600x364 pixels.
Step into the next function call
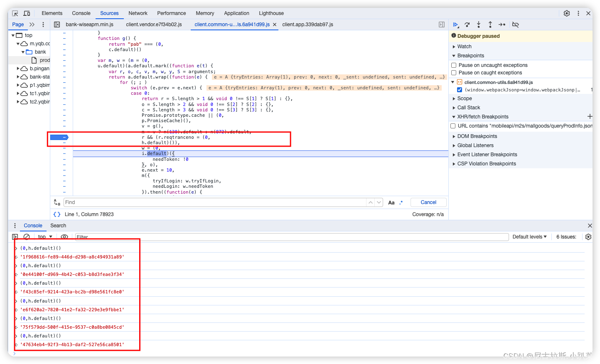tap(479, 25)
